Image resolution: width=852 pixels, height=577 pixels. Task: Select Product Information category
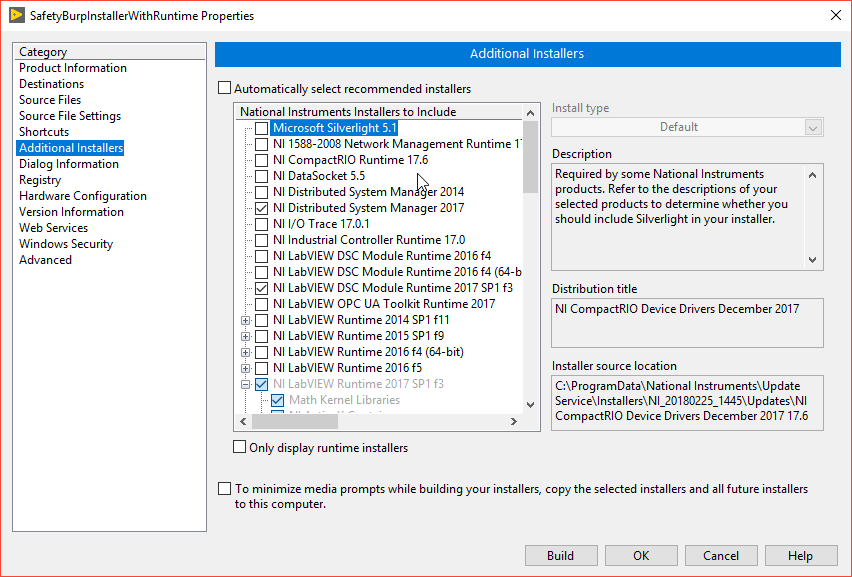[73, 68]
